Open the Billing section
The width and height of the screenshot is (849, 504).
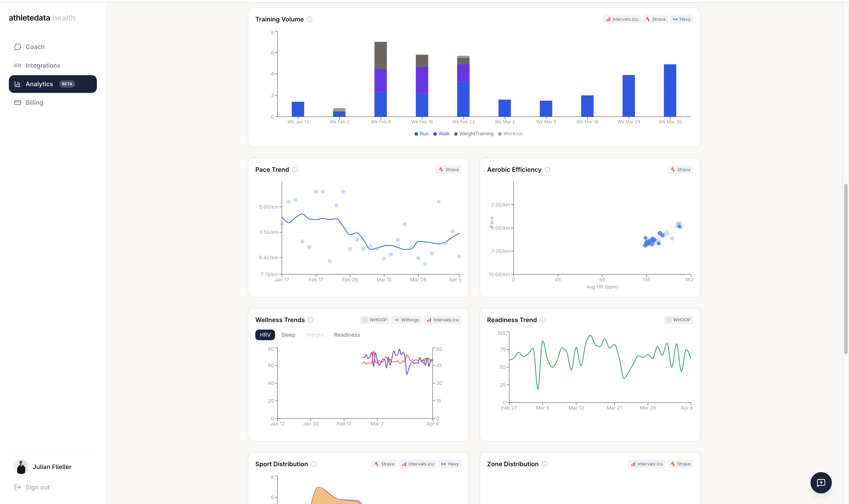(x=34, y=103)
